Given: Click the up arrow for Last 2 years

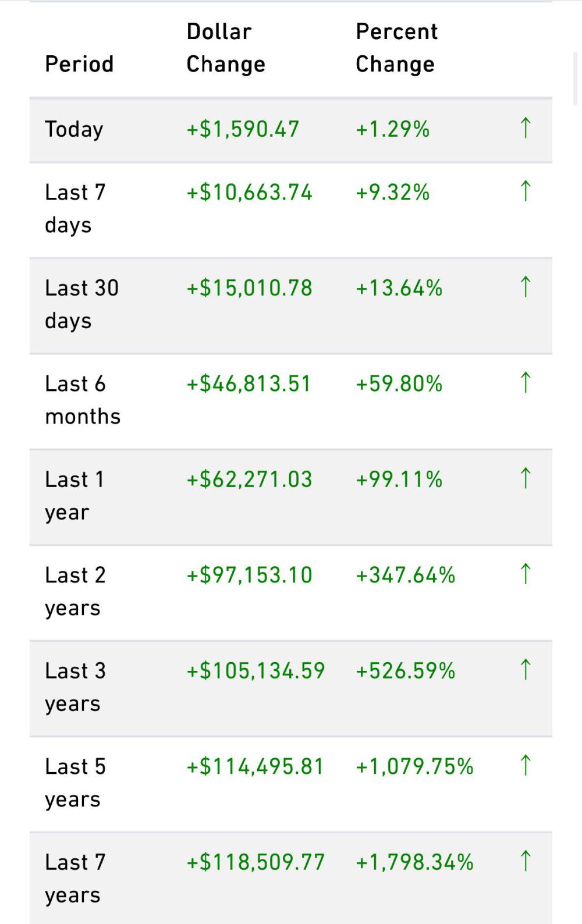Looking at the screenshot, I should click(x=525, y=574).
